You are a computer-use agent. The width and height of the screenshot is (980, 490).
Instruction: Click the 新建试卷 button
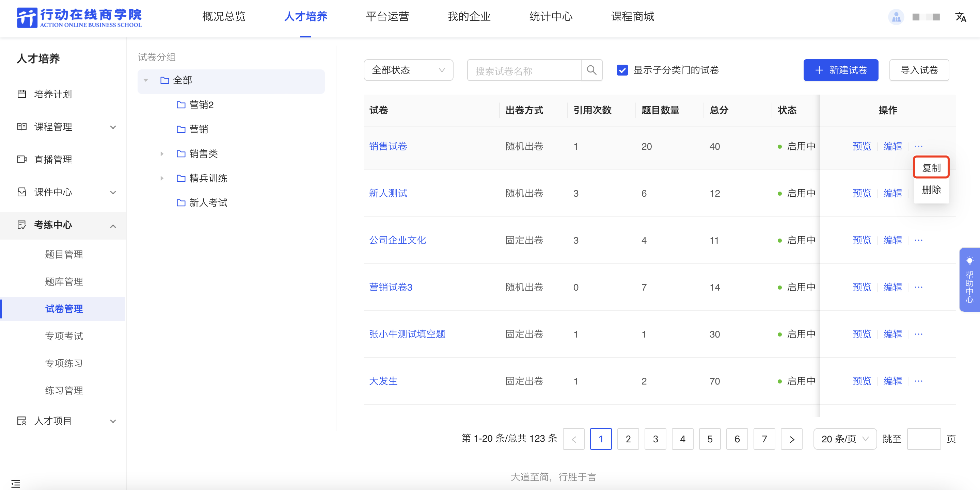841,70
